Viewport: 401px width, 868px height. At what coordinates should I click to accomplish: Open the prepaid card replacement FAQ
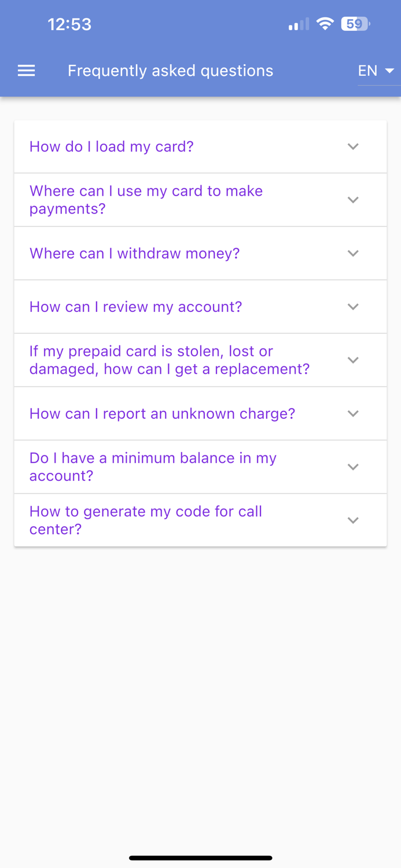169,359
